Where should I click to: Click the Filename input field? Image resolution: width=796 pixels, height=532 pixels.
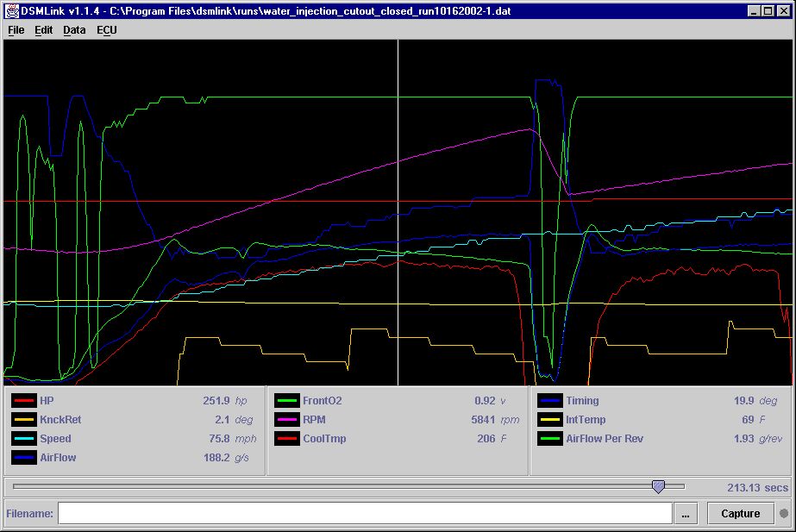coord(365,513)
